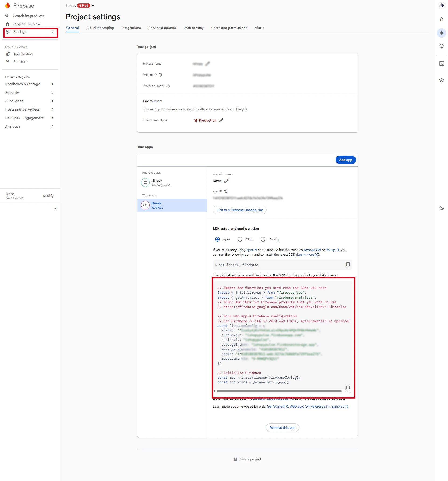Click the top-right account avatar icon
The width and height of the screenshot is (448, 481).
[x=441, y=6]
